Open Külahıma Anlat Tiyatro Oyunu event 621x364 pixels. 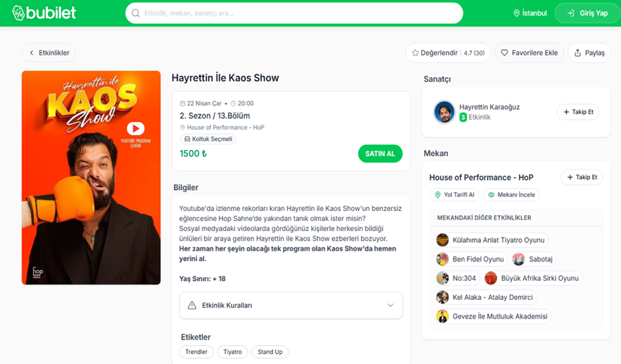492,240
